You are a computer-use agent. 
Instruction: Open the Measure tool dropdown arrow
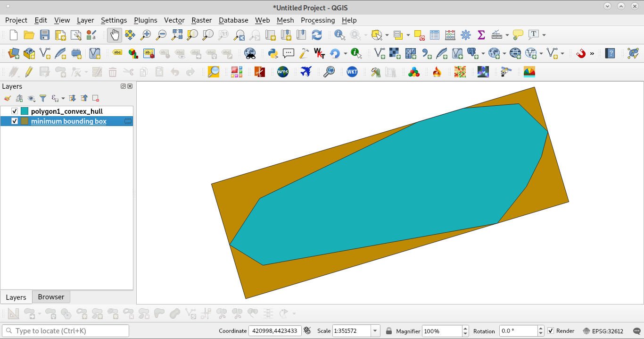pos(507,34)
